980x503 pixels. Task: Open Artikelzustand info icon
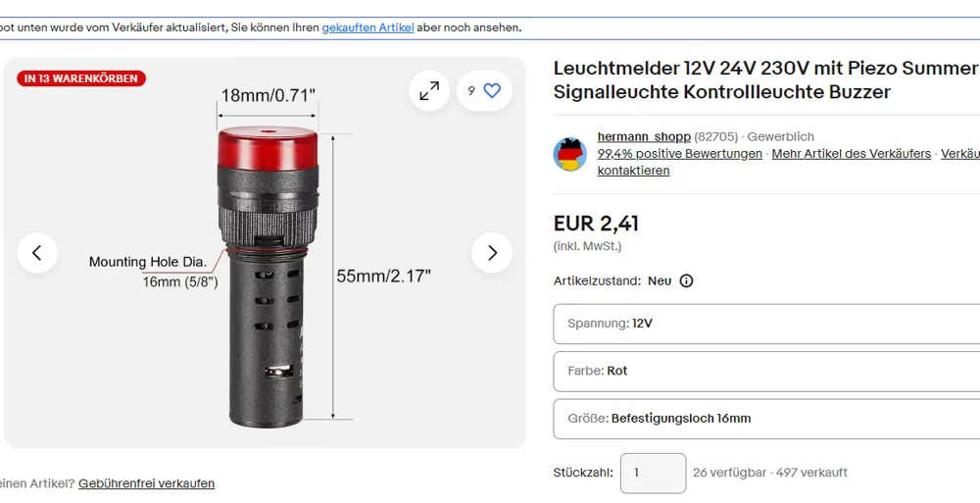point(686,280)
